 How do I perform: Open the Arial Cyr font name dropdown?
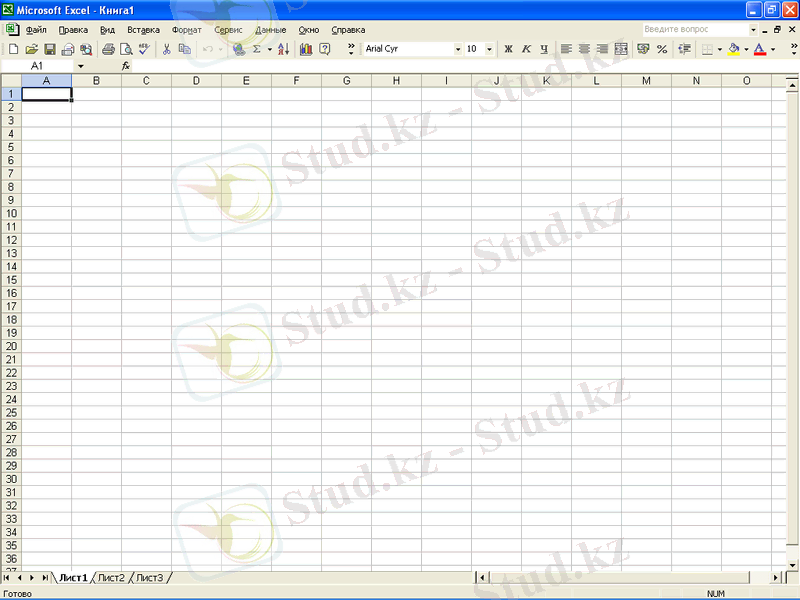pos(458,49)
